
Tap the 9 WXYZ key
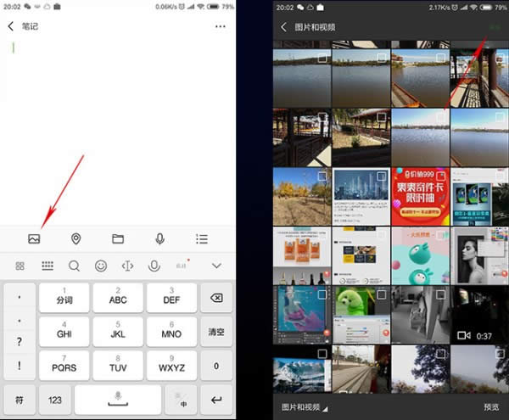coord(171,366)
